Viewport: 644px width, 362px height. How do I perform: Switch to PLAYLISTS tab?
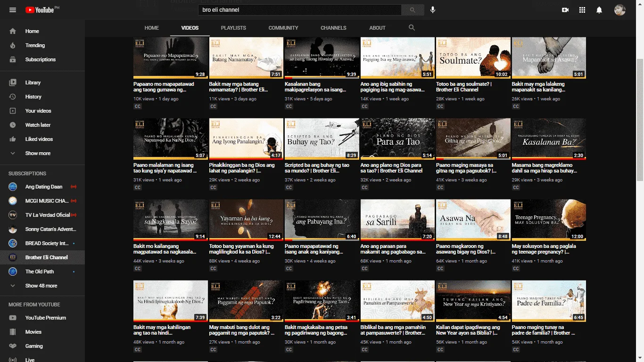tap(233, 28)
